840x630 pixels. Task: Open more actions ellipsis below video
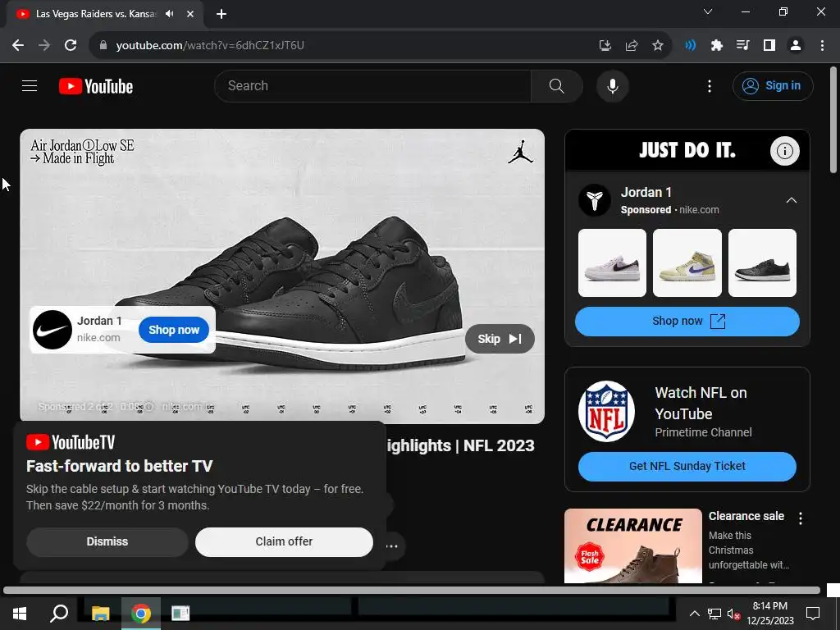click(391, 546)
